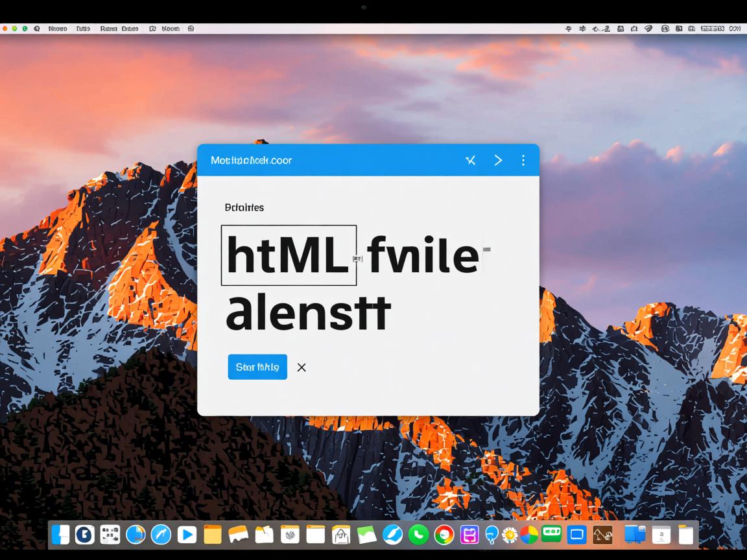
Task: Open the three-dot menu in dialog header
Action: tap(523, 160)
